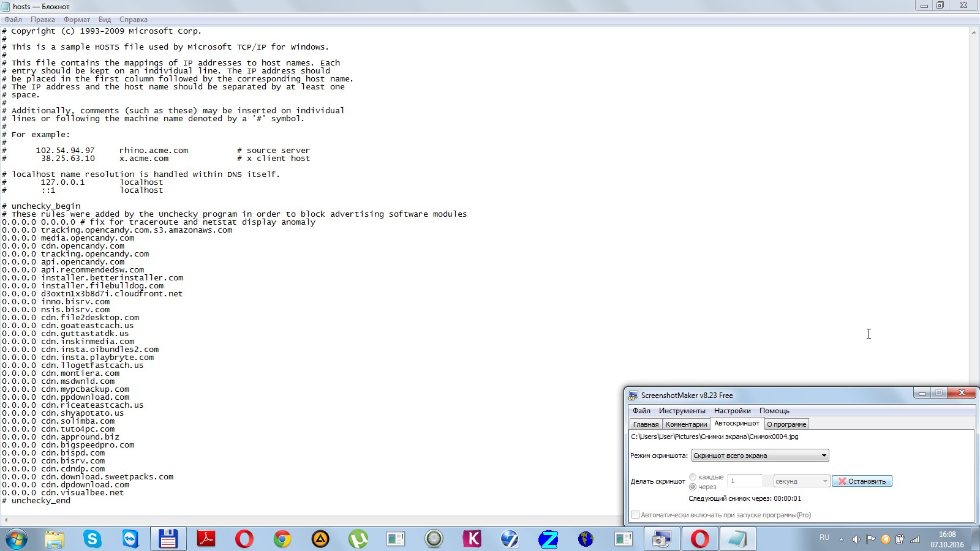980x551 pixels.
Task: Click the line '# unchecky_begin'
Action: 41,206
